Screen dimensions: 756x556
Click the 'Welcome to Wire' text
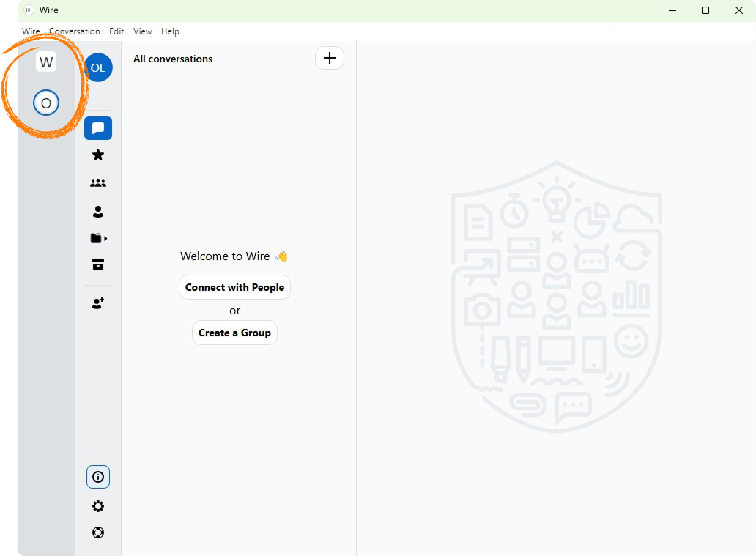[x=225, y=256]
